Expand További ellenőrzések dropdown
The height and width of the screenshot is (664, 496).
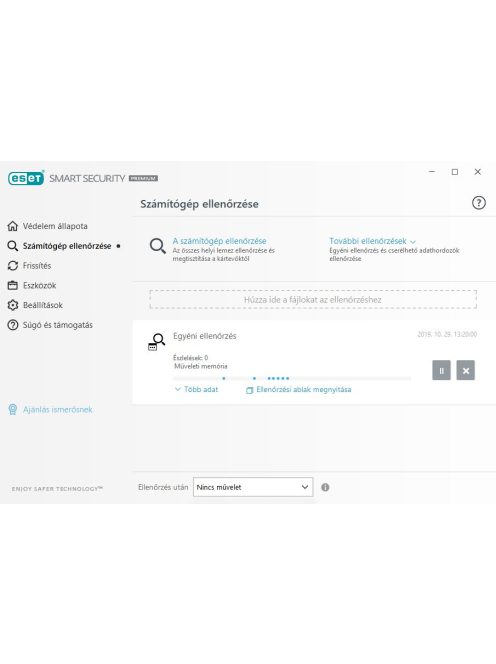372,241
